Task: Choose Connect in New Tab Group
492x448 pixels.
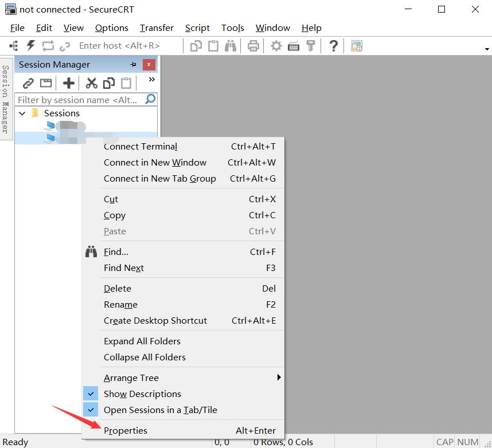Action: point(183,178)
